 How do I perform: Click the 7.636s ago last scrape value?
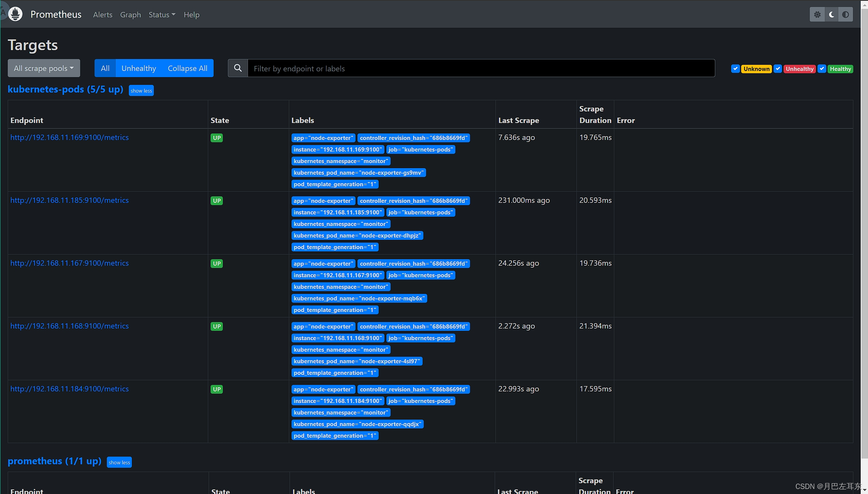pos(516,137)
